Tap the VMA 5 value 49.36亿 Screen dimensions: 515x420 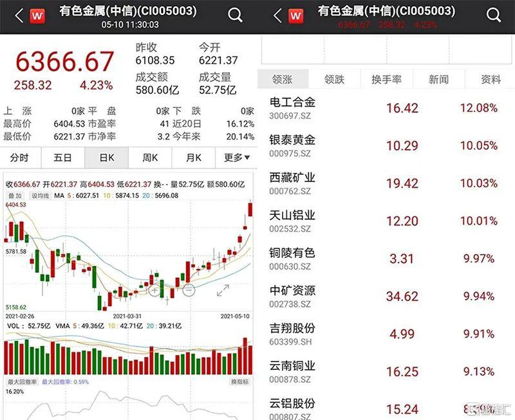(92, 326)
